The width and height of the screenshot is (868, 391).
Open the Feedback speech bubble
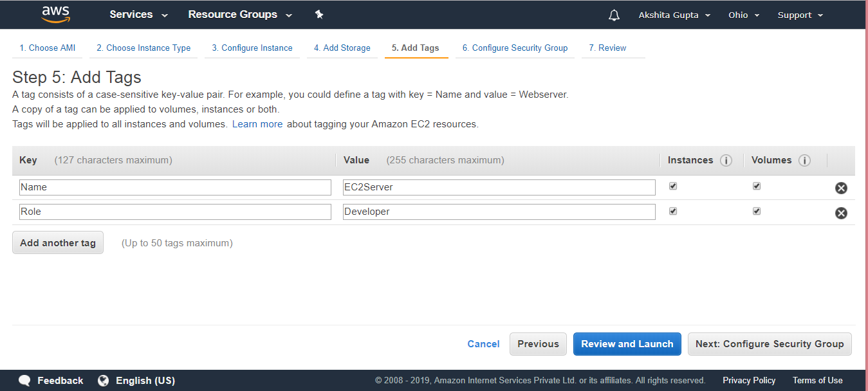click(24, 381)
